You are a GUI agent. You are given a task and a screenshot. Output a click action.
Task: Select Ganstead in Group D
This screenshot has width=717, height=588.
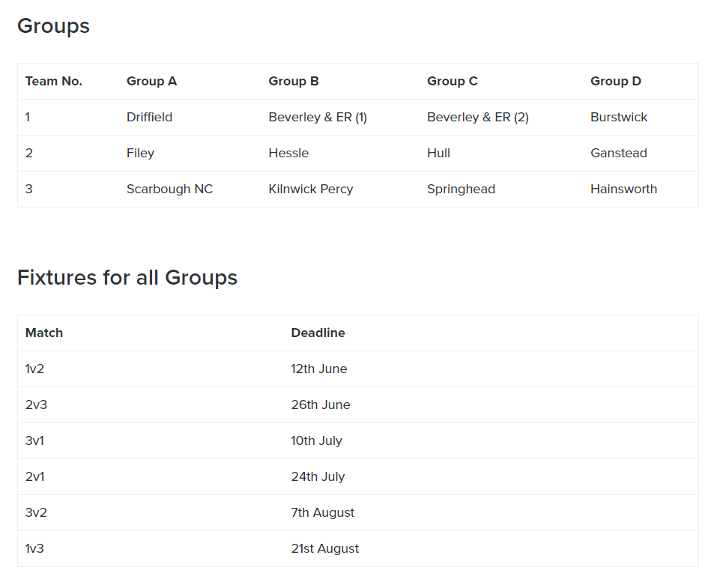pyautogui.click(x=618, y=153)
